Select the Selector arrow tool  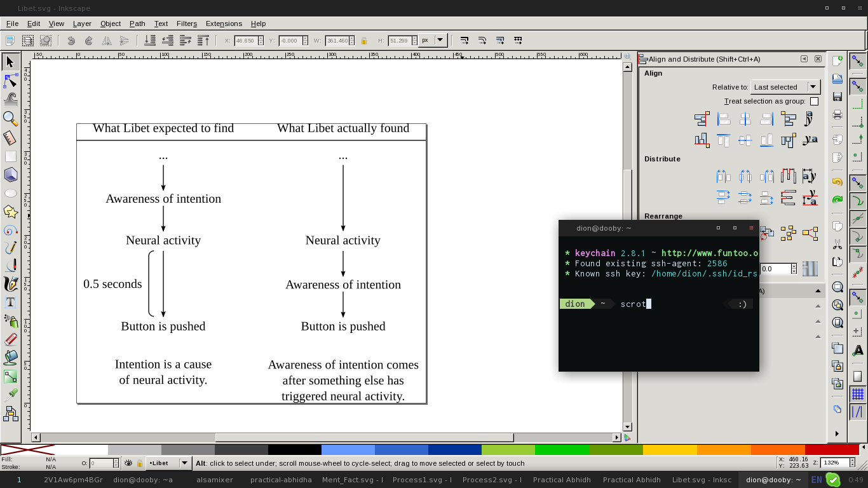click(x=10, y=62)
